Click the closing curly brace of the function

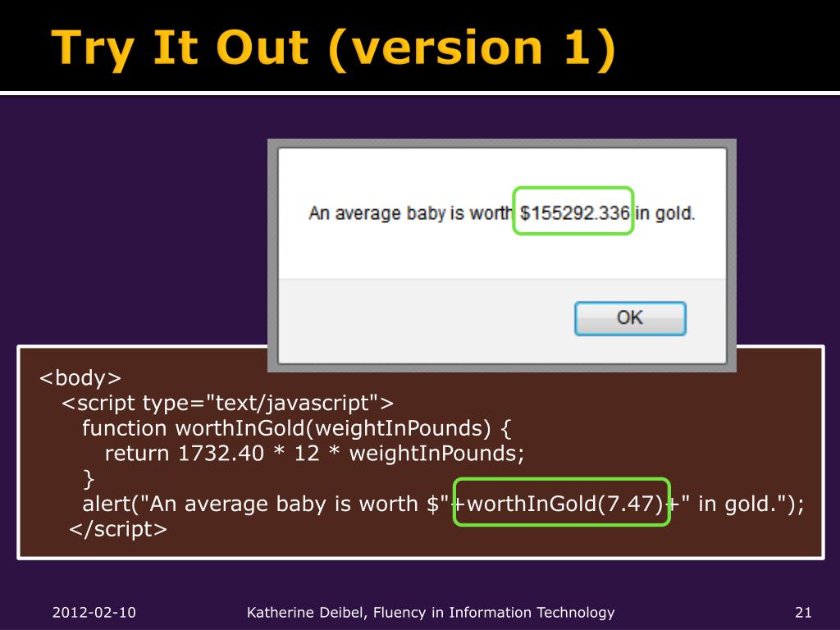(x=89, y=478)
